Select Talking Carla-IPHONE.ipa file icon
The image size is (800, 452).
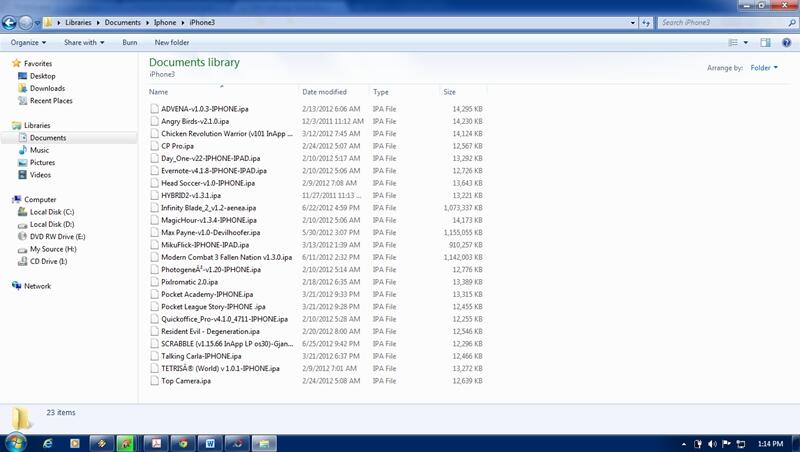pyautogui.click(x=154, y=356)
